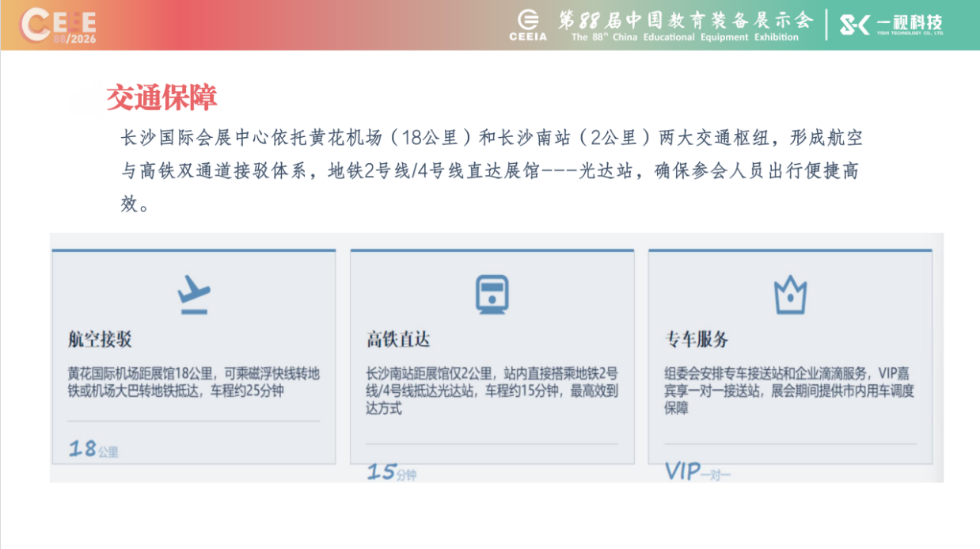This screenshot has height=549, width=980.
Task: Click the 一视科技 company logo
Action: pyautogui.click(x=891, y=25)
